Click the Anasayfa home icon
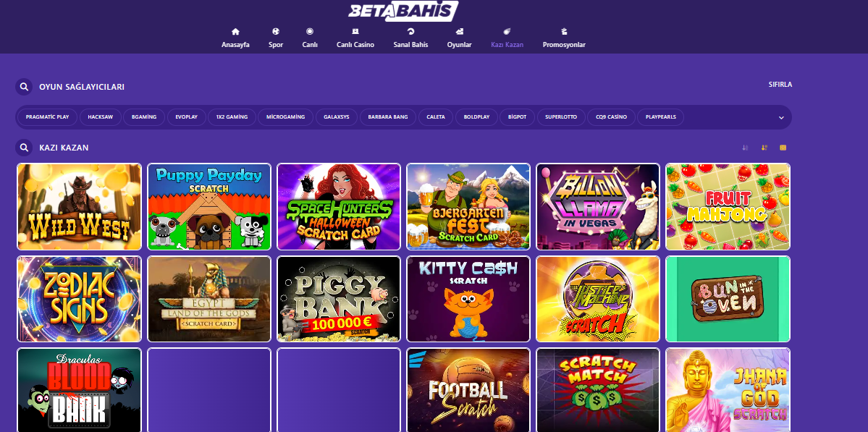This screenshot has height=432, width=868. pyautogui.click(x=235, y=32)
